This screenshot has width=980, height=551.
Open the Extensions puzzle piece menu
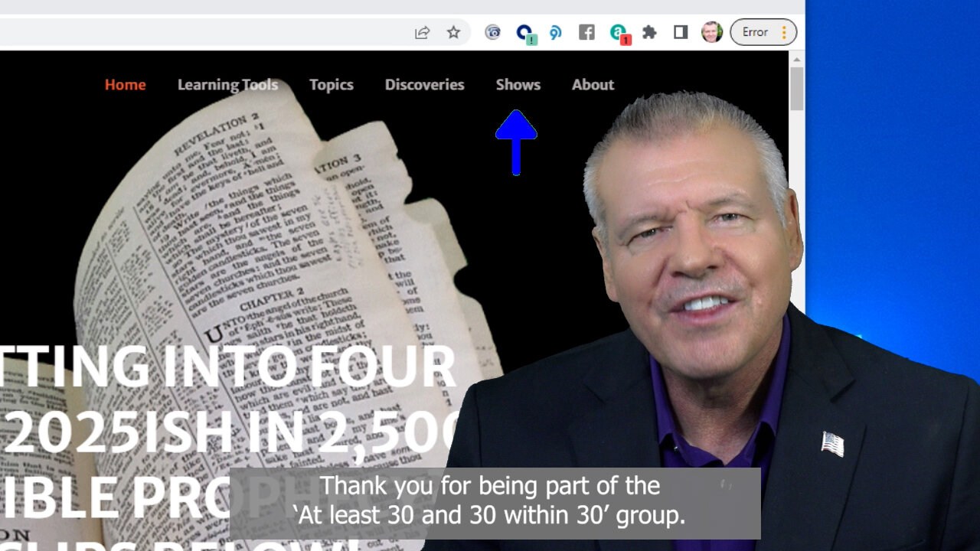point(649,32)
